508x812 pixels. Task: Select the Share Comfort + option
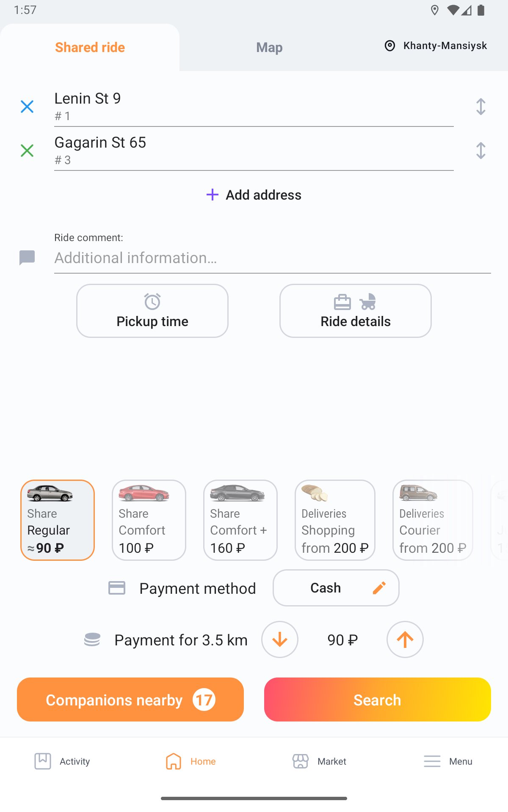tap(240, 520)
